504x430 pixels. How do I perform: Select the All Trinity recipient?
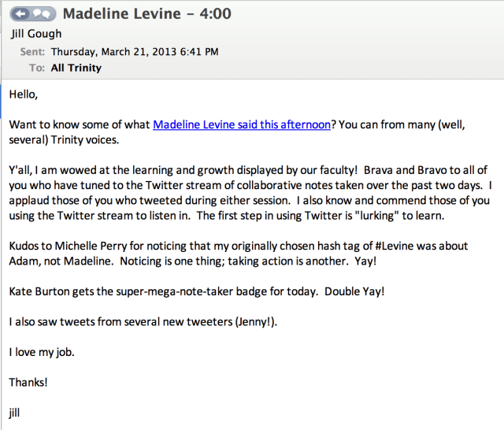point(76,68)
